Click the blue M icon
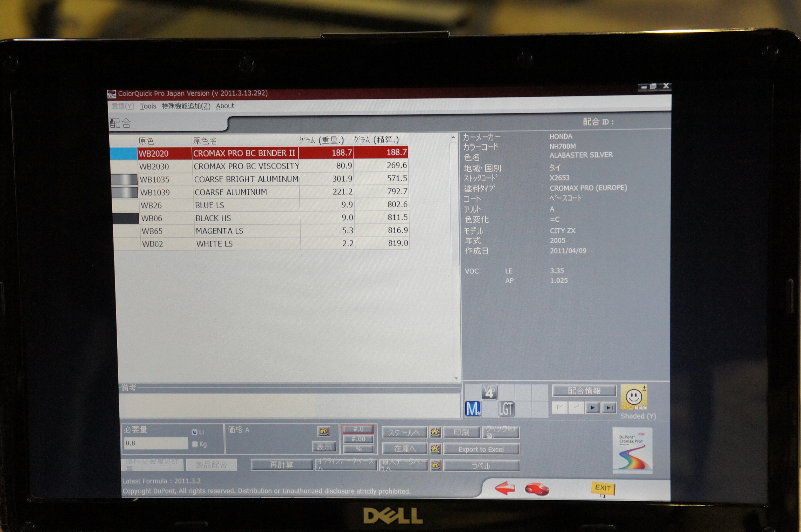 473,408
